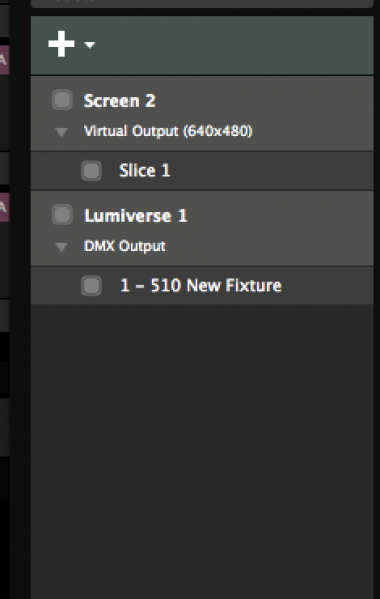Toggle the Lumiverse 1 checkbox
The image size is (380, 599).
click(62, 214)
